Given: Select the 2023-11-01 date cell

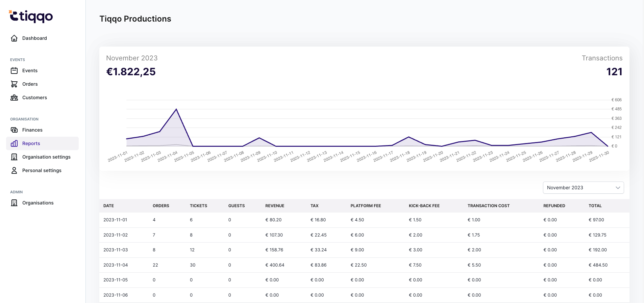Looking at the screenshot, I should (115, 220).
